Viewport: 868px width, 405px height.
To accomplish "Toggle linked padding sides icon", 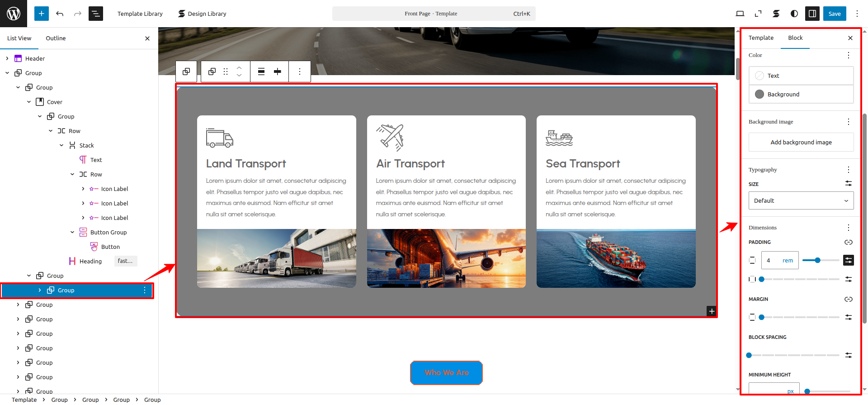I will [x=848, y=242].
